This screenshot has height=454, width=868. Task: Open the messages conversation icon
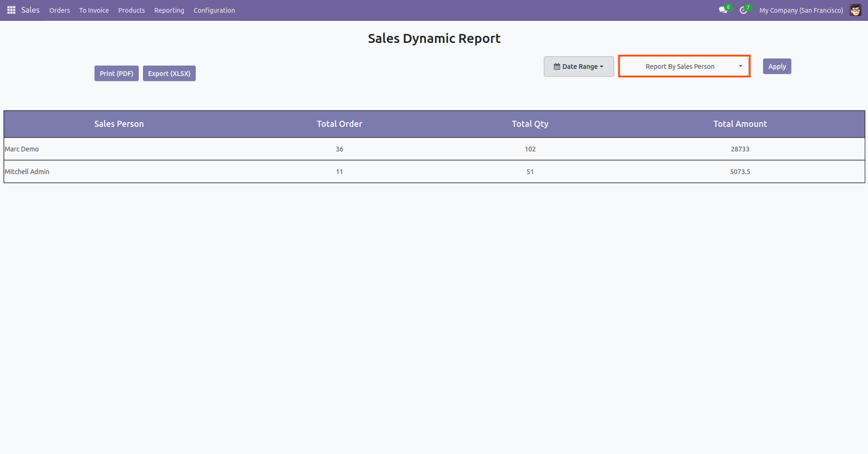tap(723, 10)
